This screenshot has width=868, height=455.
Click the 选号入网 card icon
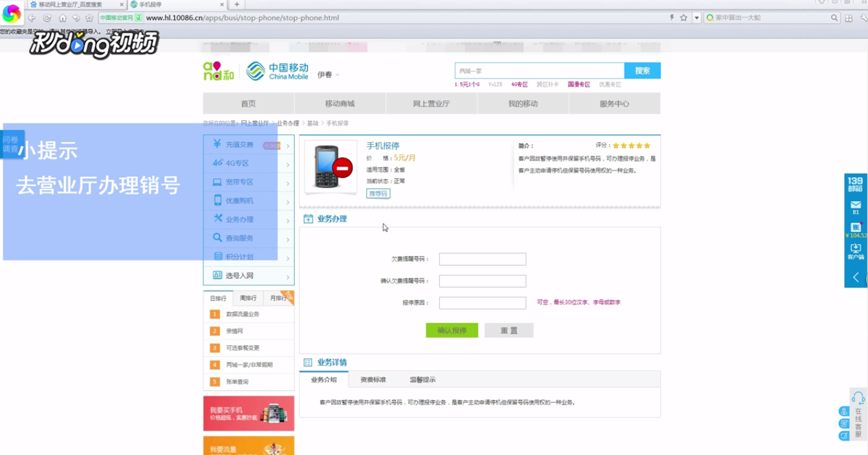[x=218, y=275]
